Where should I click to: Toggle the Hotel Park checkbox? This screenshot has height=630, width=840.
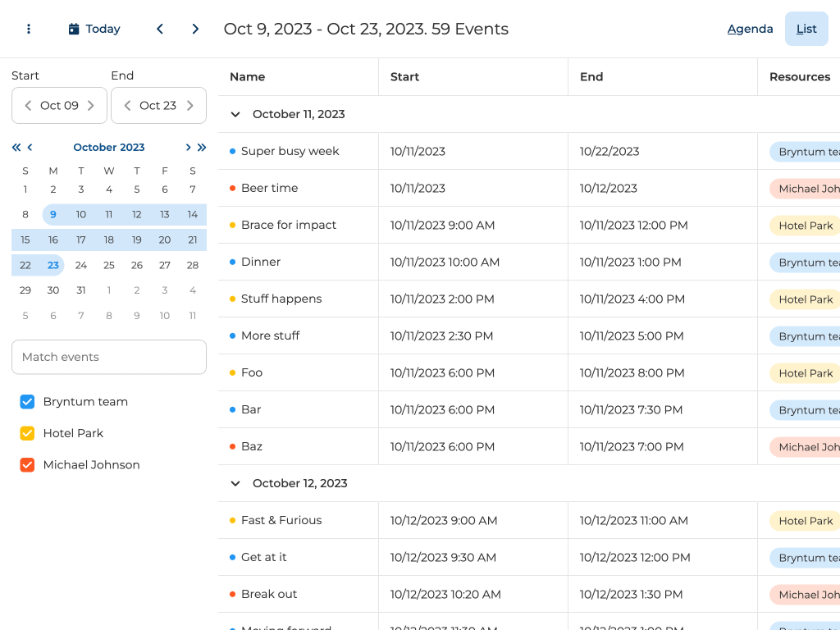pyautogui.click(x=27, y=433)
